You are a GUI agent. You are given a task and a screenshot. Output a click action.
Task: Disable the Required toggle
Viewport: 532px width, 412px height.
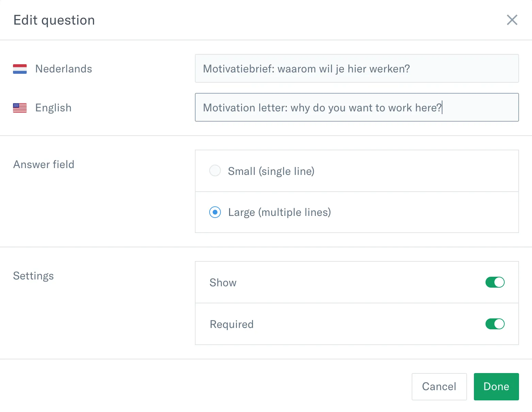[495, 324]
